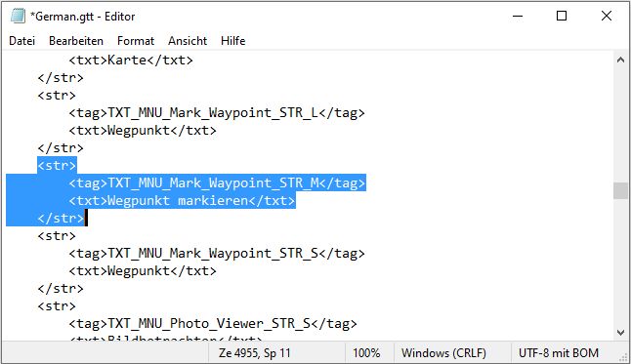Click the TXT_MNU_Mark_Waypoint_STR_S tag line
631x364 pixels.
(x=217, y=254)
